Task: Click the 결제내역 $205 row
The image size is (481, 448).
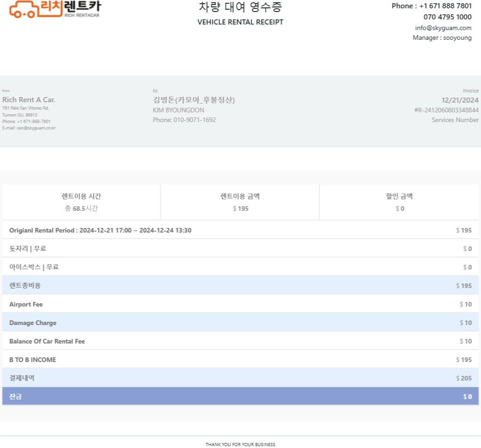Action: [x=240, y=378]
